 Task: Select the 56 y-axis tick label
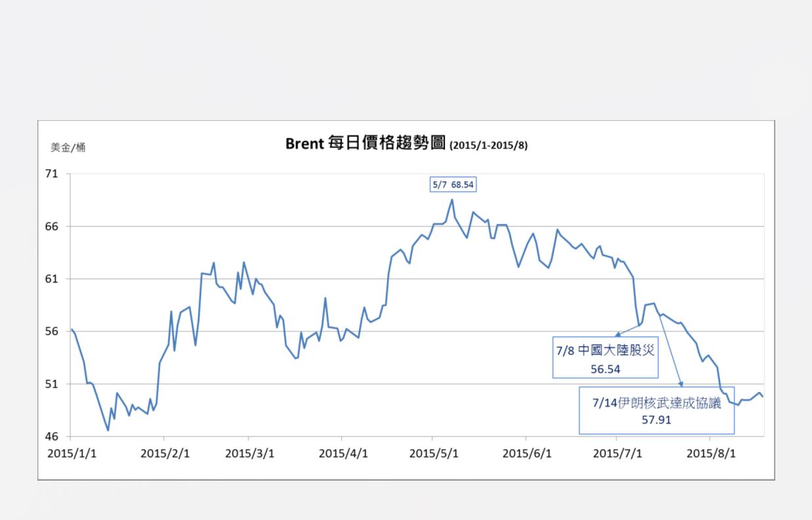52,332
